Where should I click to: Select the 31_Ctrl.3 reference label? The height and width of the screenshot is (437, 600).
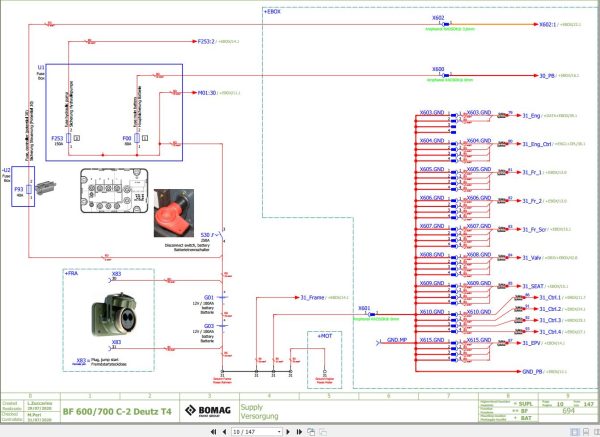(550, 320)
